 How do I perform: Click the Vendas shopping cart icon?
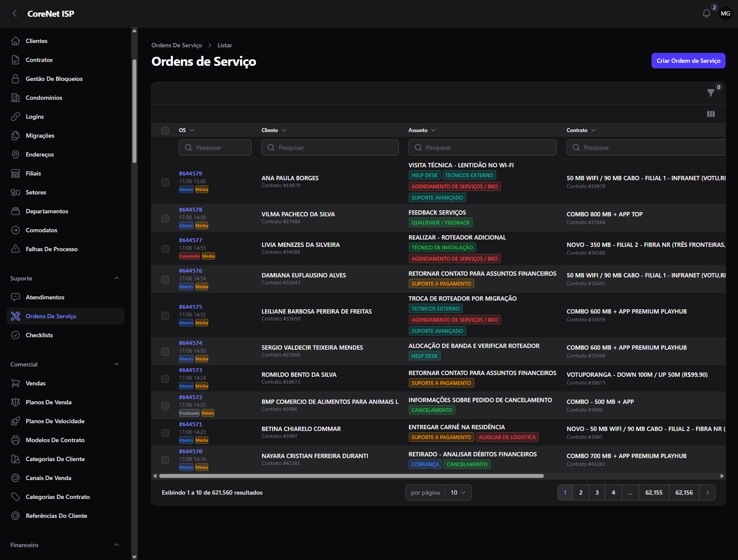tap(15, 383)
